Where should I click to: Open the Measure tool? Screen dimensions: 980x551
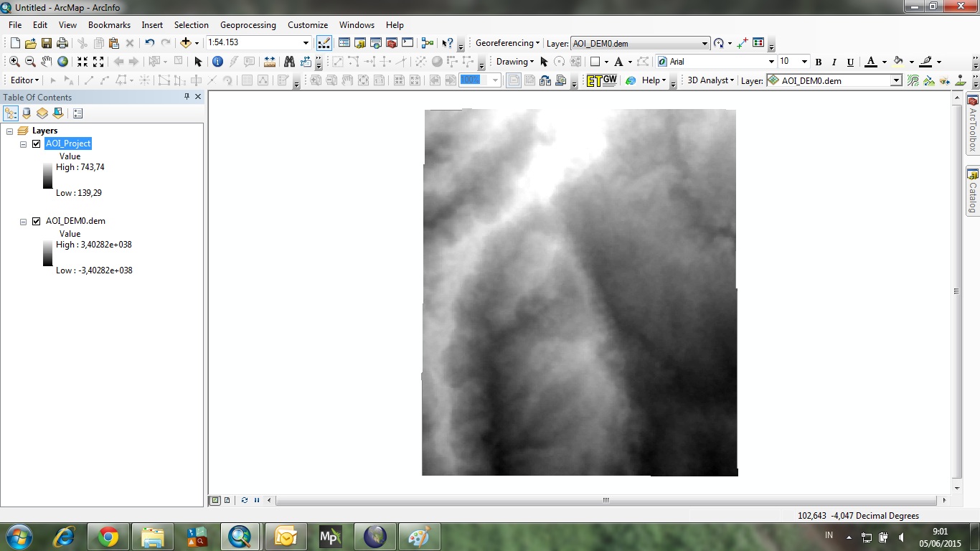270,62
